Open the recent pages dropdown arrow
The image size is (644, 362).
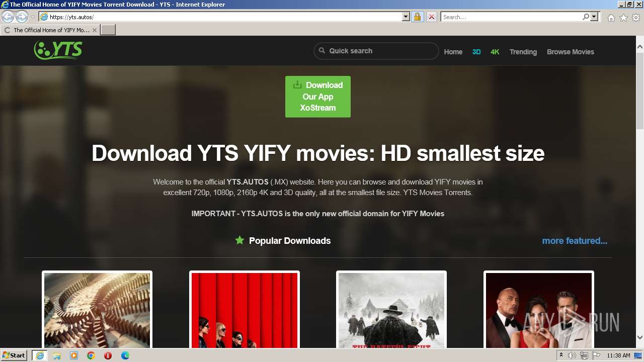(x=33, y=17)
